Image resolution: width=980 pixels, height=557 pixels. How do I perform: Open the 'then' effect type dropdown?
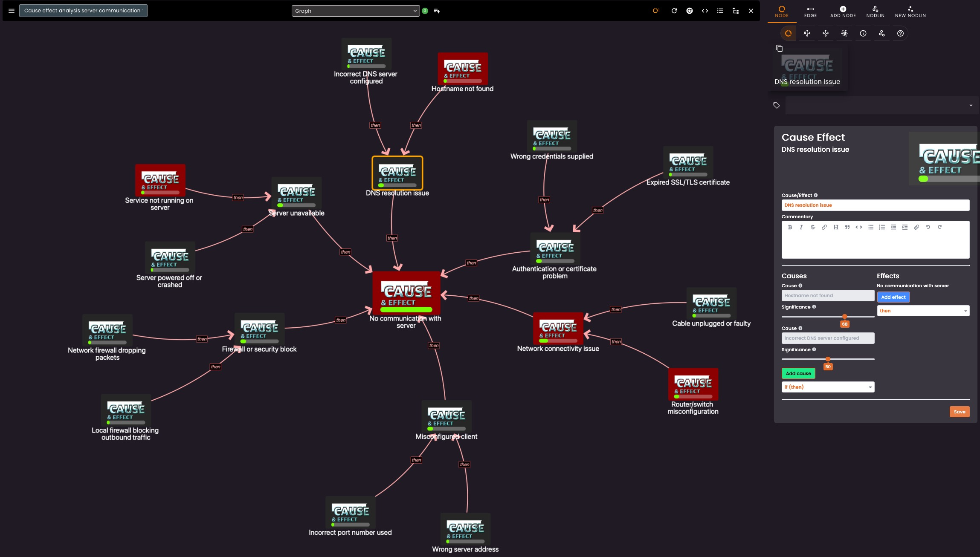coord(923,311)
